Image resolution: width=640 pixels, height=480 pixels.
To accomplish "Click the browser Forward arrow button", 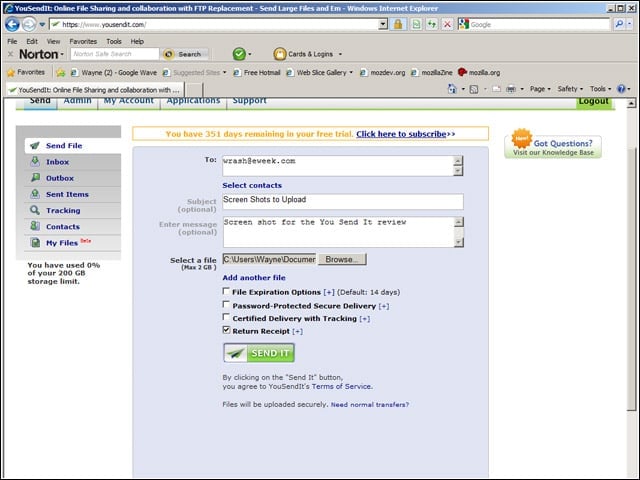I will tap(29, 24).
